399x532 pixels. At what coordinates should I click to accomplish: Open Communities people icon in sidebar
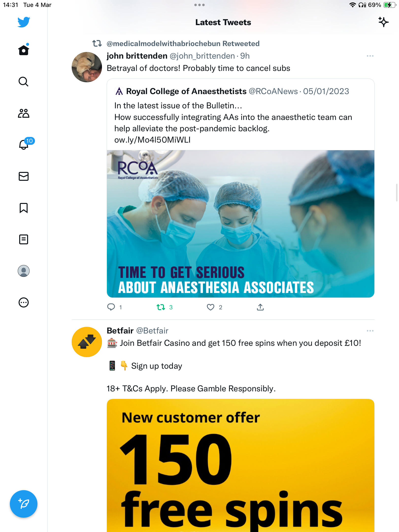pyautogui.click(x=24, y=113)
